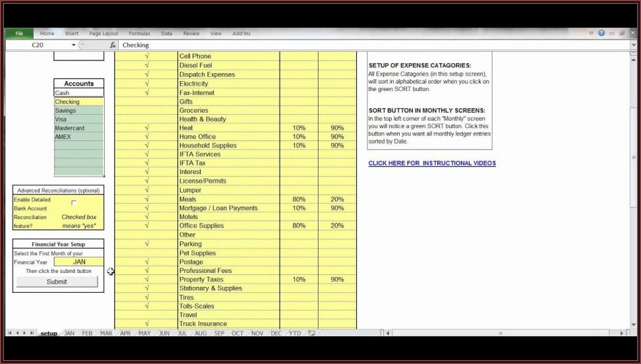Open the View ribbon tab
The image size is (641, 364).
pos(216,34)
